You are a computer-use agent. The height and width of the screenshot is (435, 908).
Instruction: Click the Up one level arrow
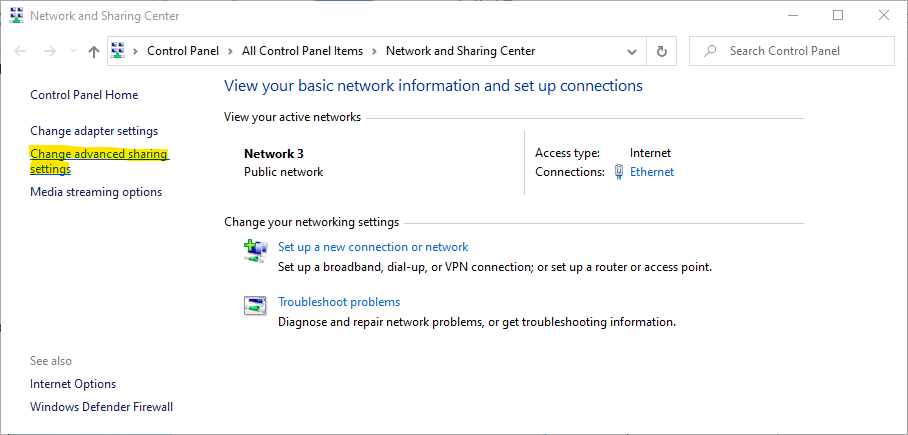click(93, 51)
